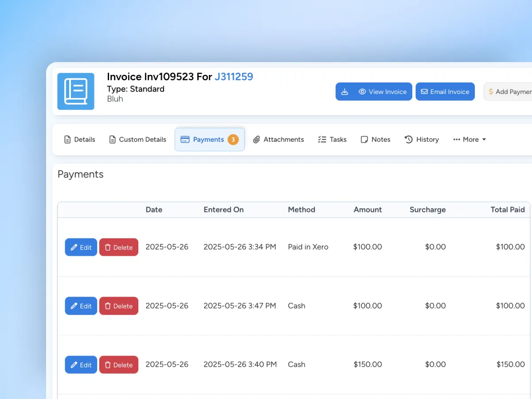Click pencil icon on the 3:47 PM row
The width and height of the screenshot is (532, 399).
[x=74, y=306]
